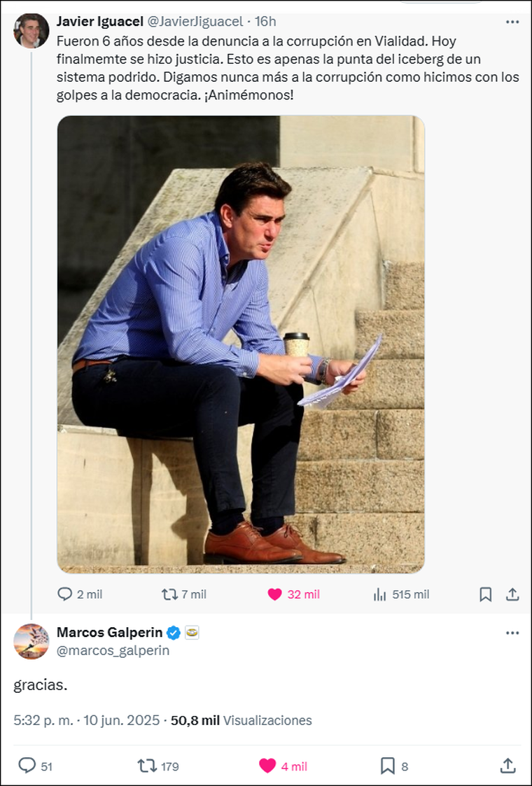View analytics with bar-chart icon showing 515 mil

pos(379,594)
